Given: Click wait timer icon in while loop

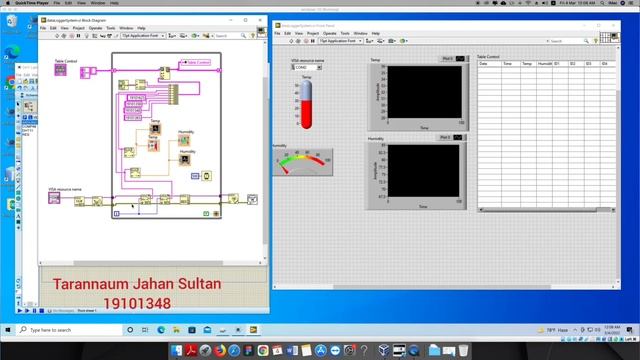Looking at the screenshot, I should pyautogui.click(x=207, y=176).
